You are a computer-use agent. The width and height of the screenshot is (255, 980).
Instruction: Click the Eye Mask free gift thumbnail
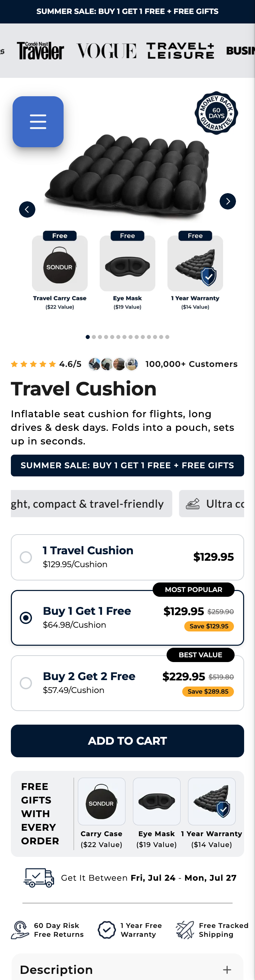[128, 263]
